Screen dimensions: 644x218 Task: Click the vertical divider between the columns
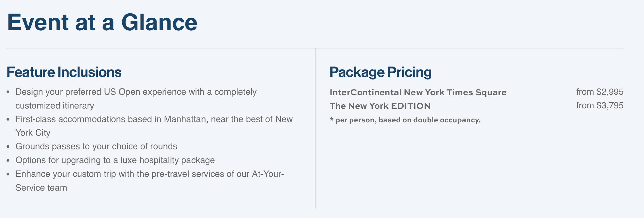click(315, 128)
